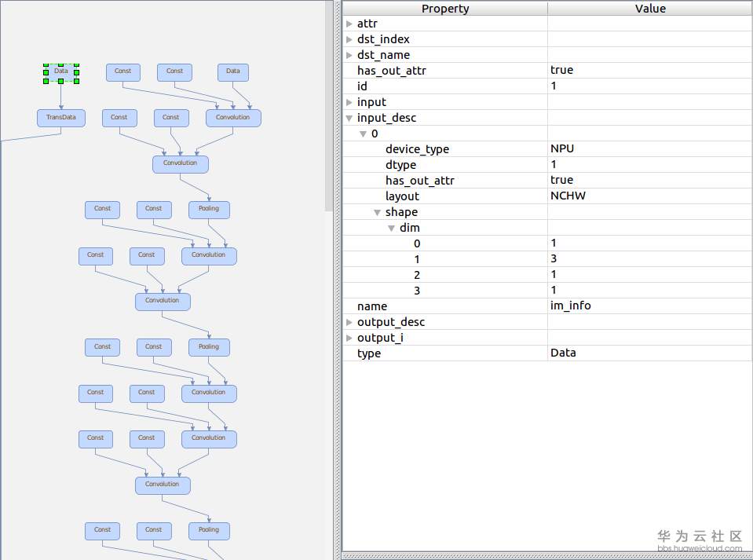Select the dtype property row
This screenshot has width=753, height=560.
click(x=547, y=164)
